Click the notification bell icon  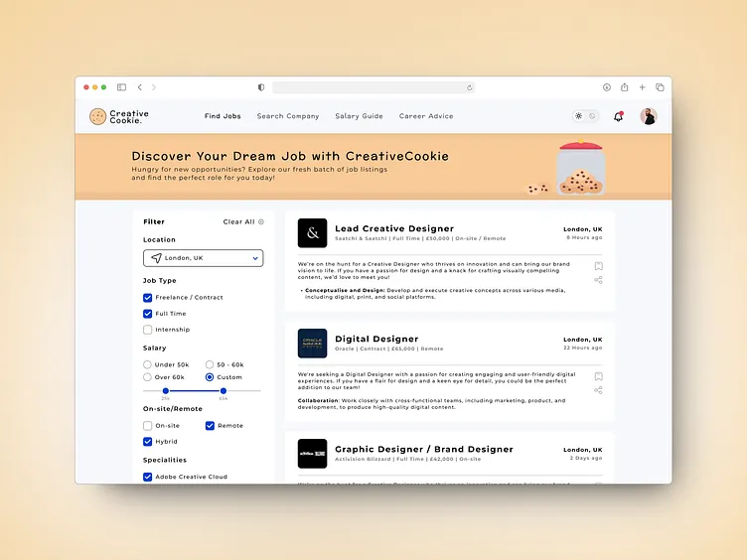click(618, 116)
